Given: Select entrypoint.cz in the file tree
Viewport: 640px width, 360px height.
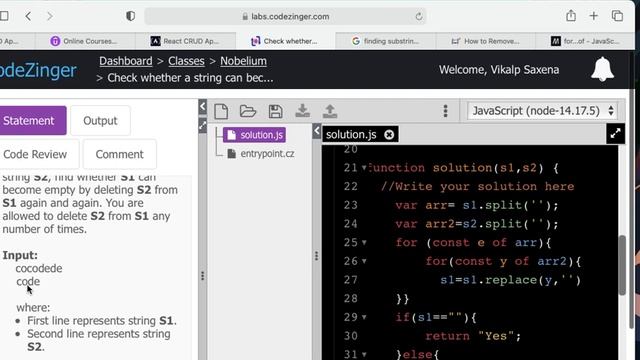Looking at the screenshot, I should [x=261, y=153].
